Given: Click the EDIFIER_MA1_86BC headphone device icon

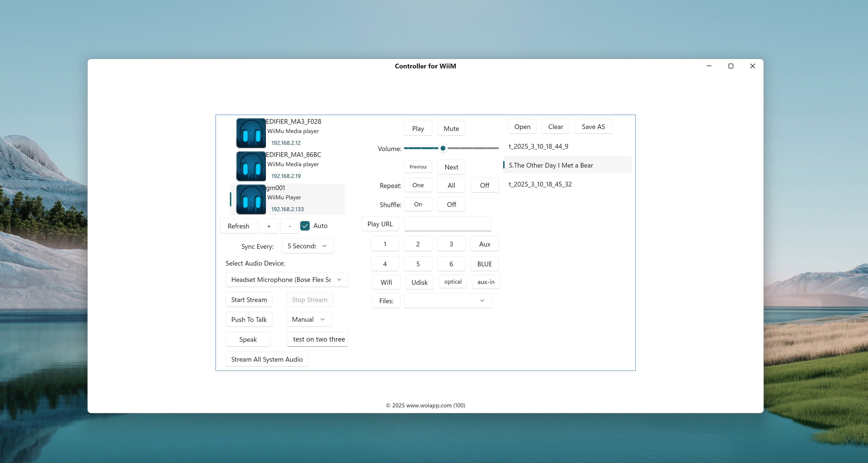Looking at the screenshot, I should pos(251,166).
